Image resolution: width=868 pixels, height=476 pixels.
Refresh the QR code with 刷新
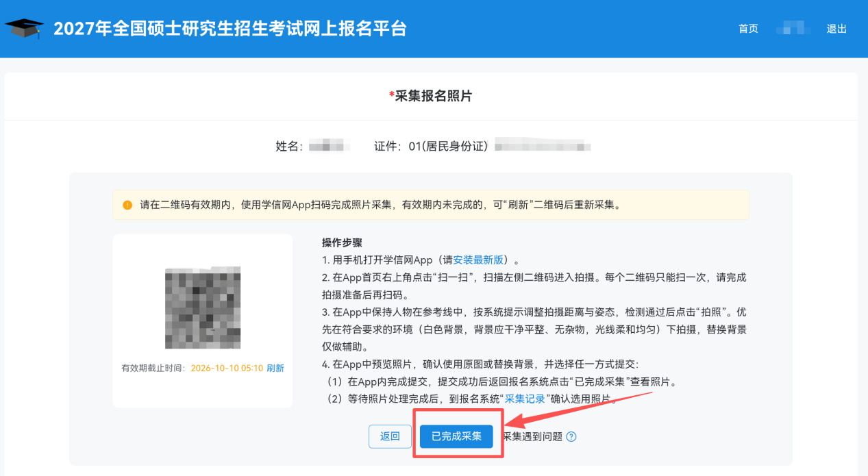275,368
